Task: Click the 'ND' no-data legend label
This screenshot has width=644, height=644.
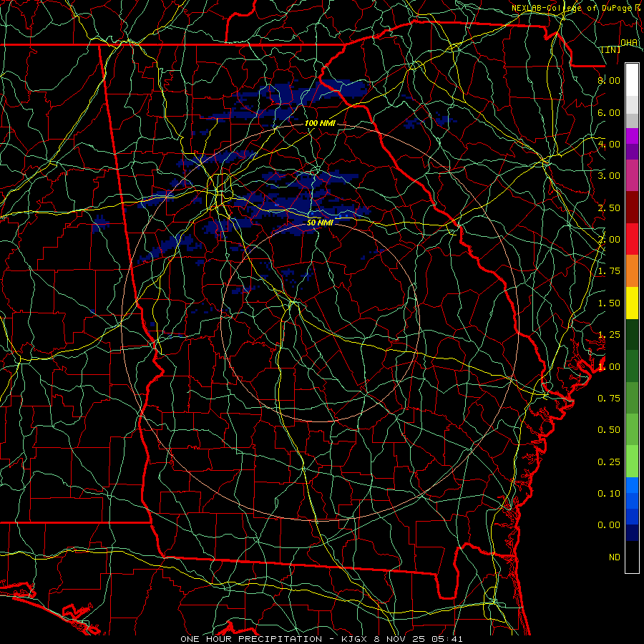Action: (x=615, y=557)
